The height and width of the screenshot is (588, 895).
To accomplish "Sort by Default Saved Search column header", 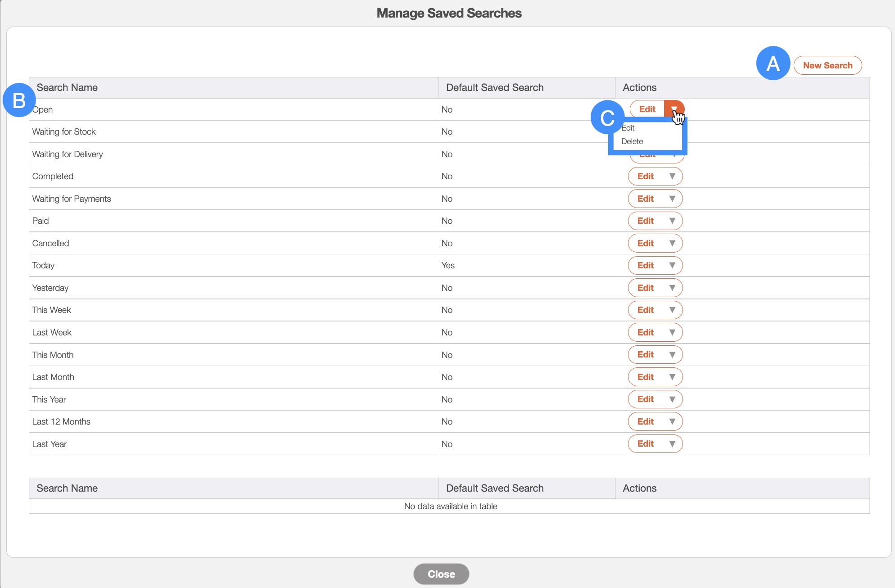I will coord(494,88).
